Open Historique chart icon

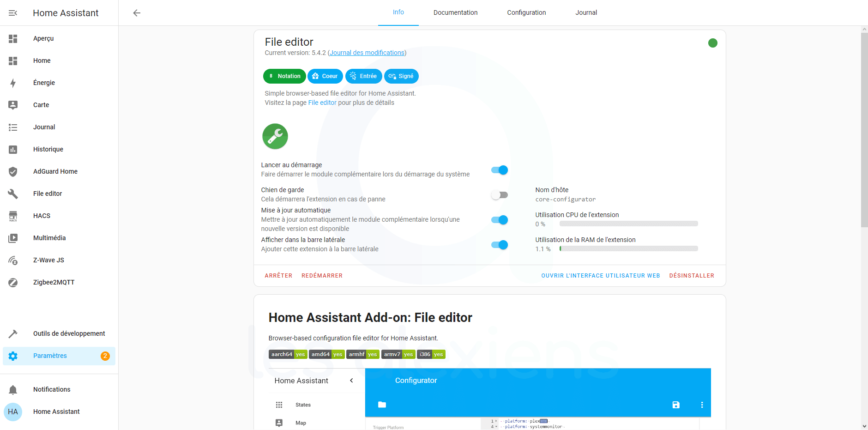pyautogui.click(x=13, y=150)
